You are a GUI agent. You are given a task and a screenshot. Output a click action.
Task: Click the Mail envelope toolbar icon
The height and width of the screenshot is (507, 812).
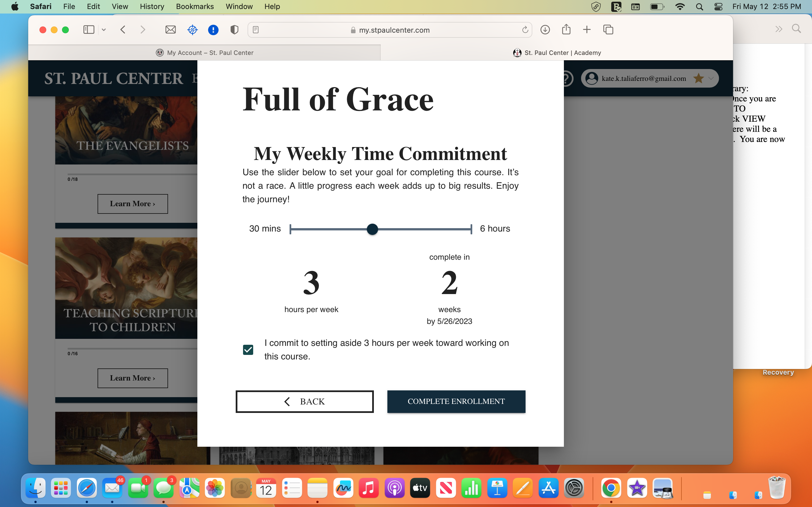coord(171,30)
